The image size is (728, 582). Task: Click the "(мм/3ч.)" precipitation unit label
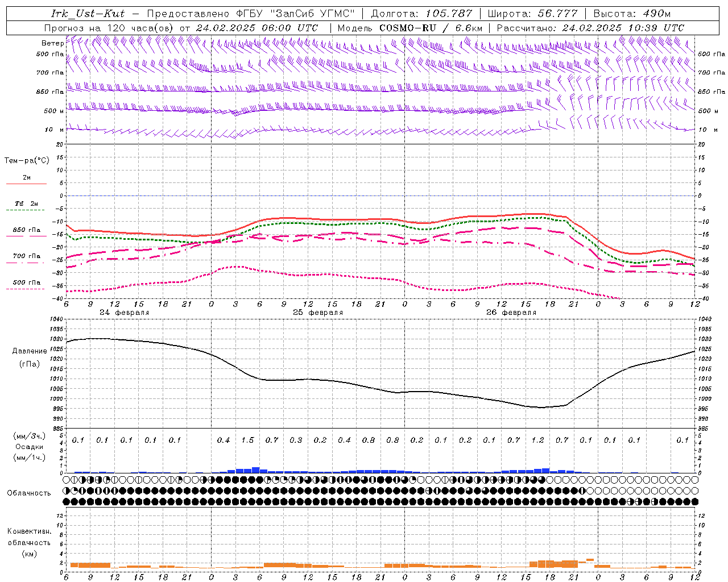click(30, 436)
